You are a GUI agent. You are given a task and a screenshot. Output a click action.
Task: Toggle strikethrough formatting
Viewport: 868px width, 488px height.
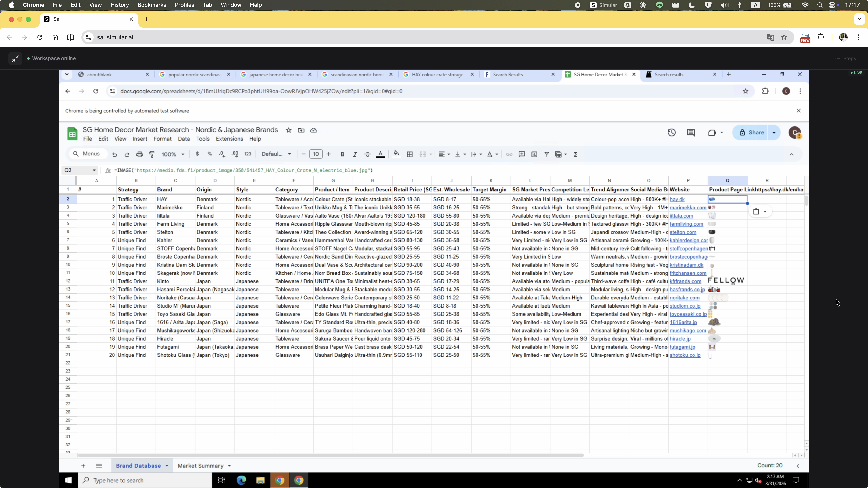[367, 154]
